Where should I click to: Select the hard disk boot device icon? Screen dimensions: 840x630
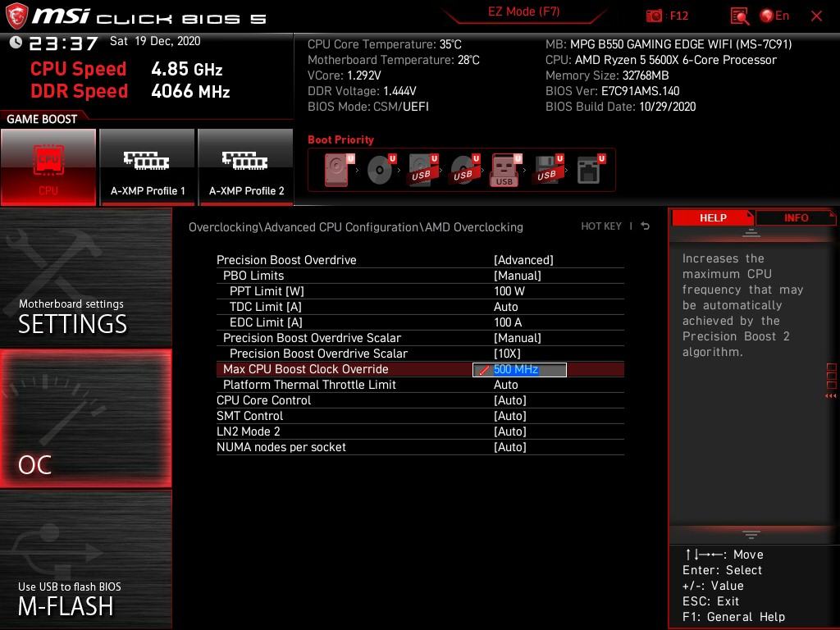tap(340, 171)
